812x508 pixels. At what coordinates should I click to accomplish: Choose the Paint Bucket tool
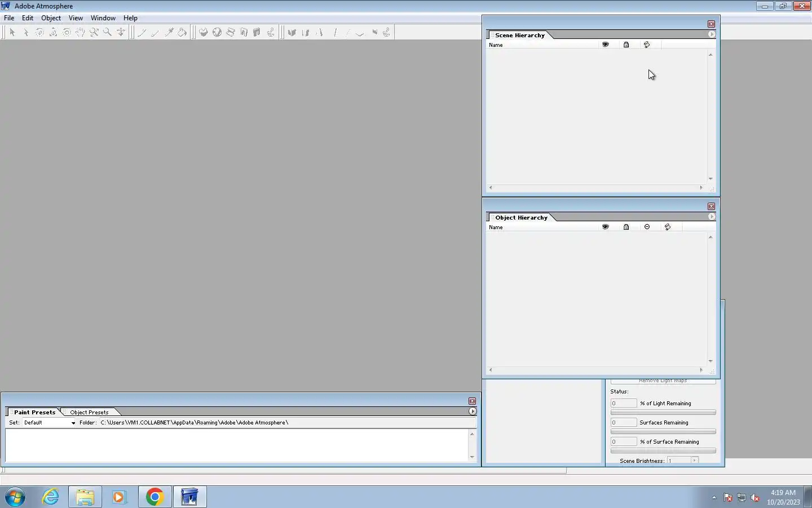(182, 33)
